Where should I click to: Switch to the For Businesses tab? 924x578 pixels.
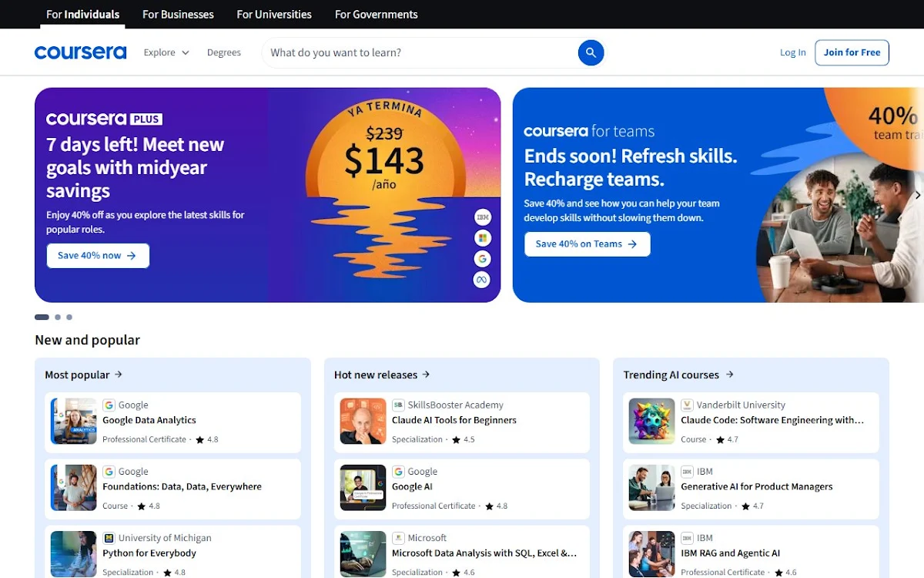(x=178, y=14)
